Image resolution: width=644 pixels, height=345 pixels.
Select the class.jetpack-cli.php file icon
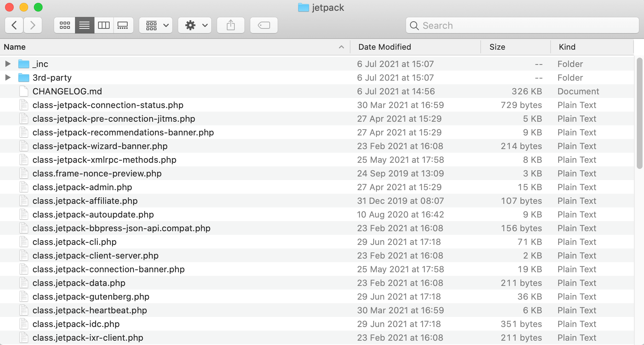[x=24, y=242]
